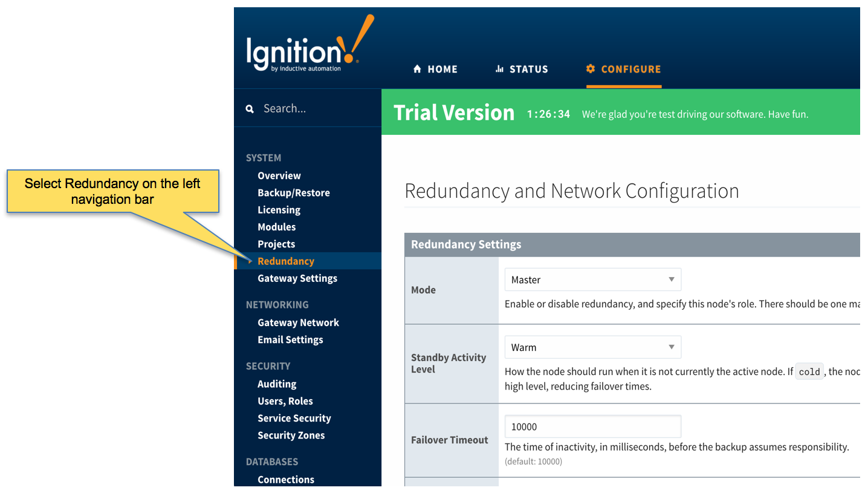Click the Standby Activity Level row label

(x=449, y=363)
